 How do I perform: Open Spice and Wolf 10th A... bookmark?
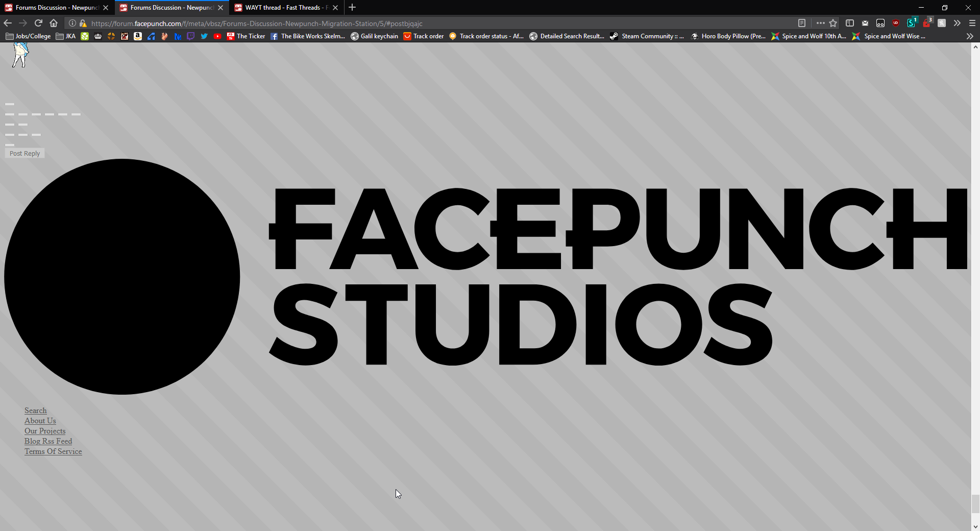click(x=809, y=36)
